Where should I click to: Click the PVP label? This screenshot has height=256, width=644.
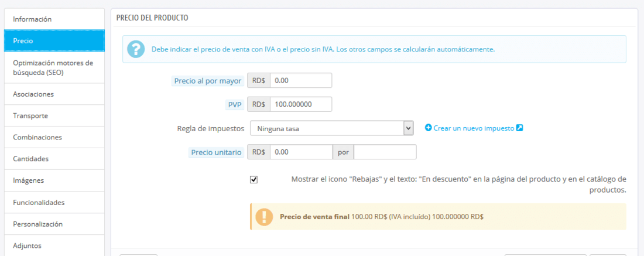[x=234, y=105]
